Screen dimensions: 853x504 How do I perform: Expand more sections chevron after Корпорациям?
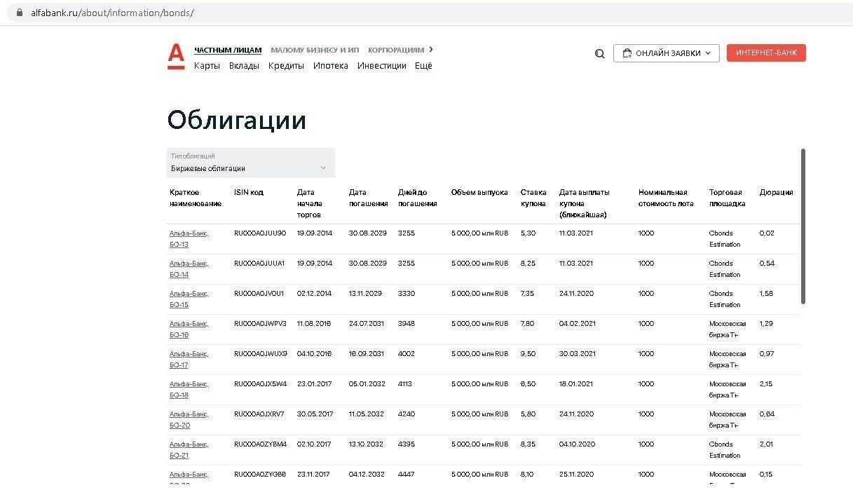[431, 49]
